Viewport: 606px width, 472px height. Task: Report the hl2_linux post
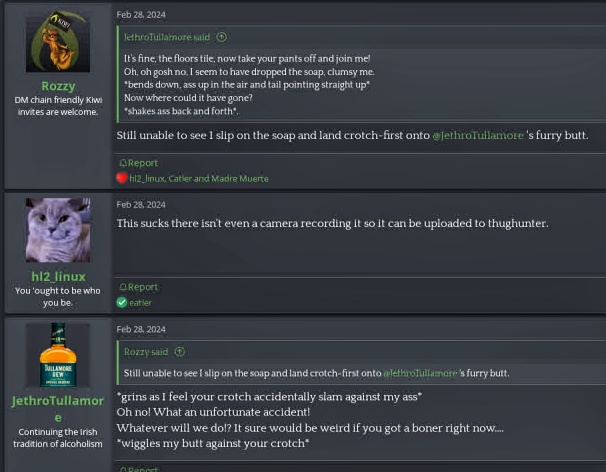click(x=141, y=287)
